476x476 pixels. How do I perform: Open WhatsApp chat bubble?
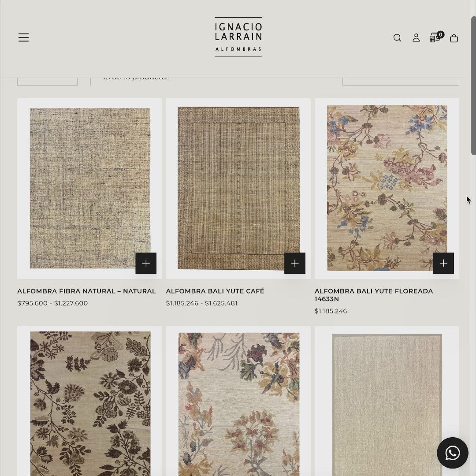(x=452, y=453)
